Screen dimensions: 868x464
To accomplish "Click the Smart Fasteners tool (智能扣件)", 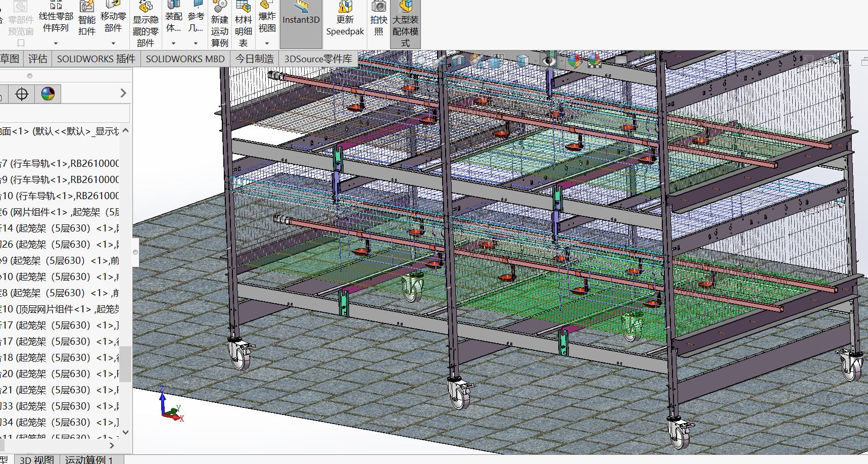I will 87,19.
